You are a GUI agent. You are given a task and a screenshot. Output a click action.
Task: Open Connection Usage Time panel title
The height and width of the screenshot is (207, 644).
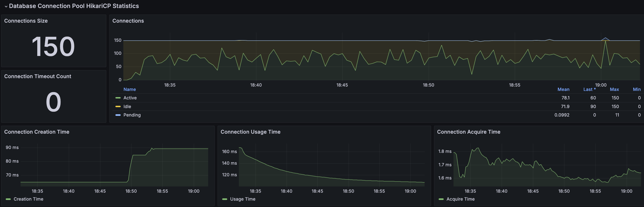[x=250, y=132]
